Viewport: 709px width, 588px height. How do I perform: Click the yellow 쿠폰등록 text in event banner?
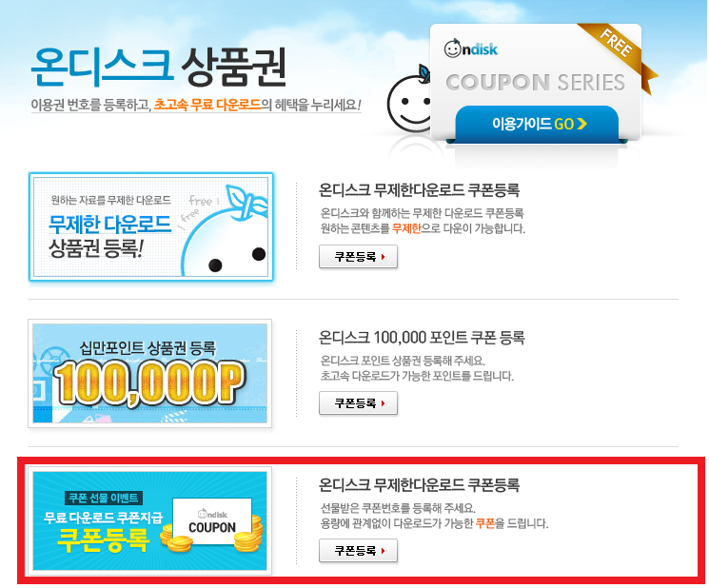104,539
